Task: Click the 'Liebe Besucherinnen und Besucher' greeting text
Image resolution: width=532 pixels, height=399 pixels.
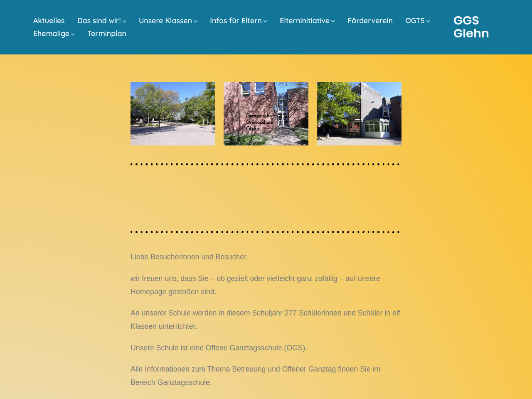Action: [x=189, y=257]
